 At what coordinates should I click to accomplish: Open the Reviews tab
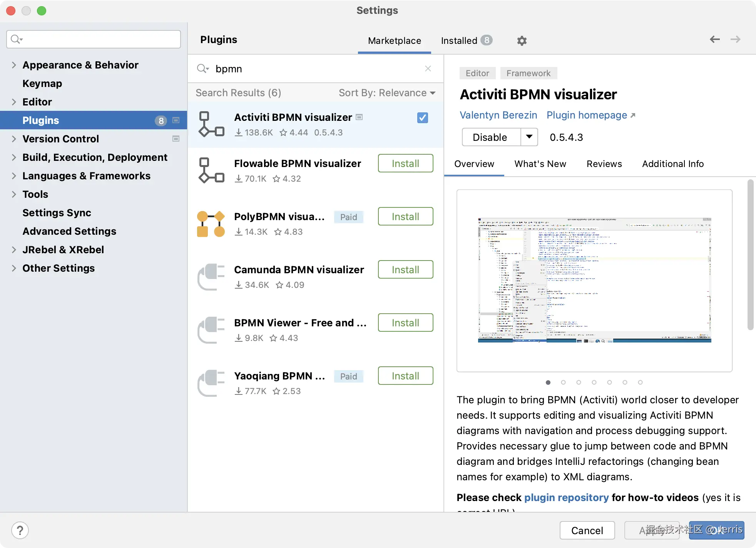pyautogui.click(x=604, y=164)
